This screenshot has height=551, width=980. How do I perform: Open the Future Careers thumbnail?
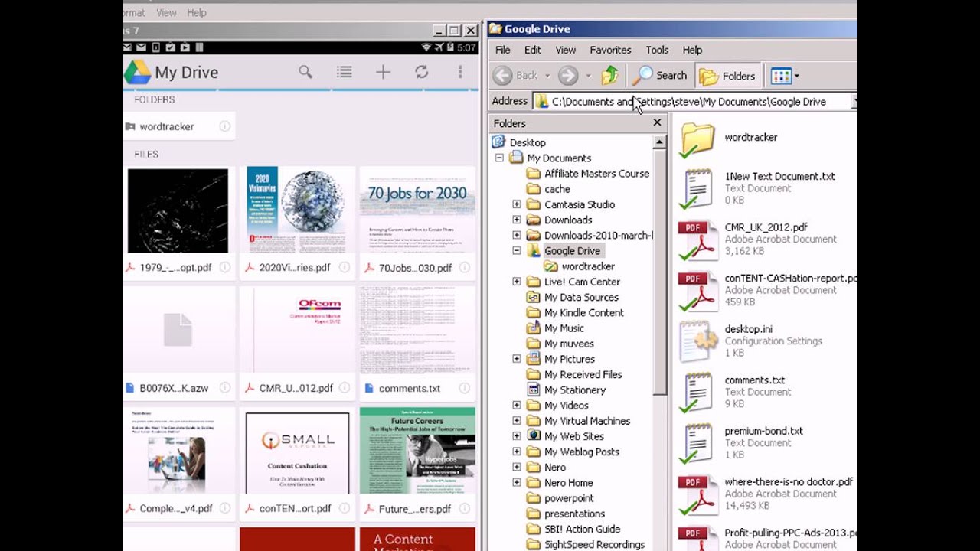point(417,451)
